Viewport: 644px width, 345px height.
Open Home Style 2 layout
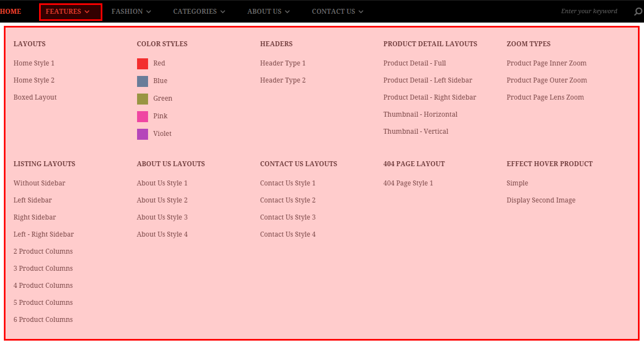click(x=34, y=80)
